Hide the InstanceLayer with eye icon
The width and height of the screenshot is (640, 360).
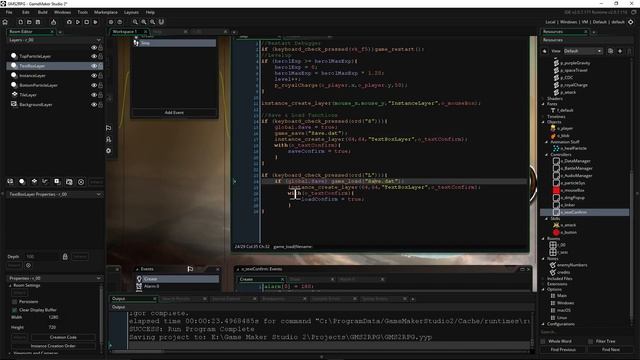(94, 76)
